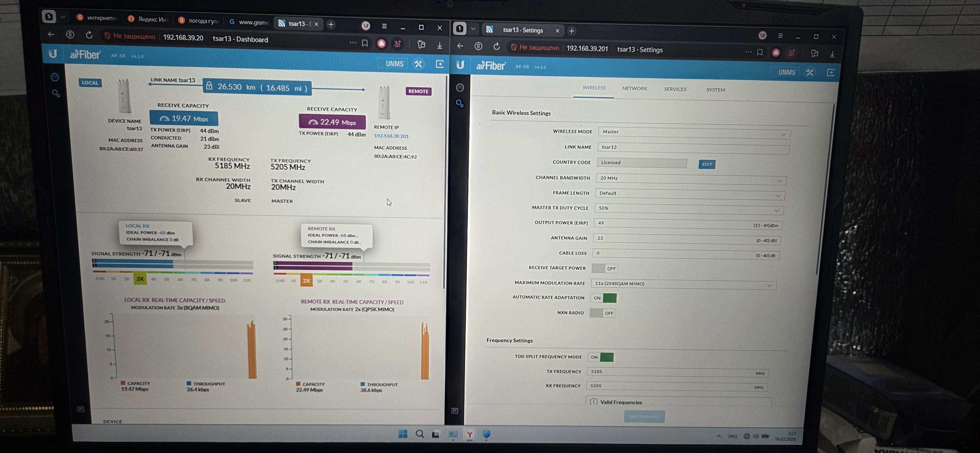Open remote IP 192.168.39.201 link
The image size is (980, 453).
pos(391,136)
